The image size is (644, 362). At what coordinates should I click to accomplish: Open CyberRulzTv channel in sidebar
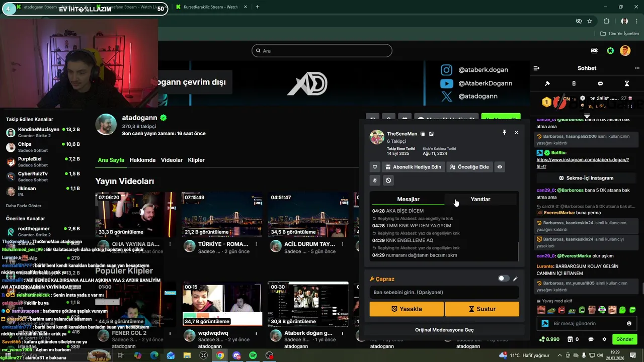point(43,176)
